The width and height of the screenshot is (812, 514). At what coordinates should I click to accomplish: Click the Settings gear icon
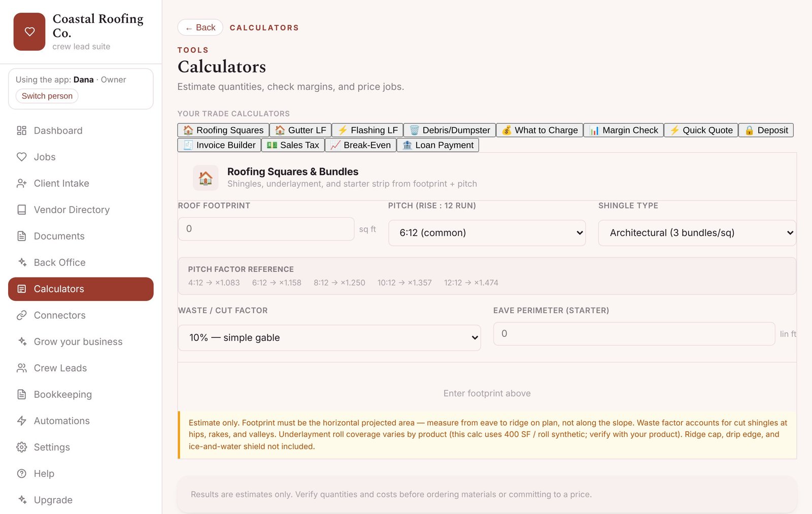point(21,447)
